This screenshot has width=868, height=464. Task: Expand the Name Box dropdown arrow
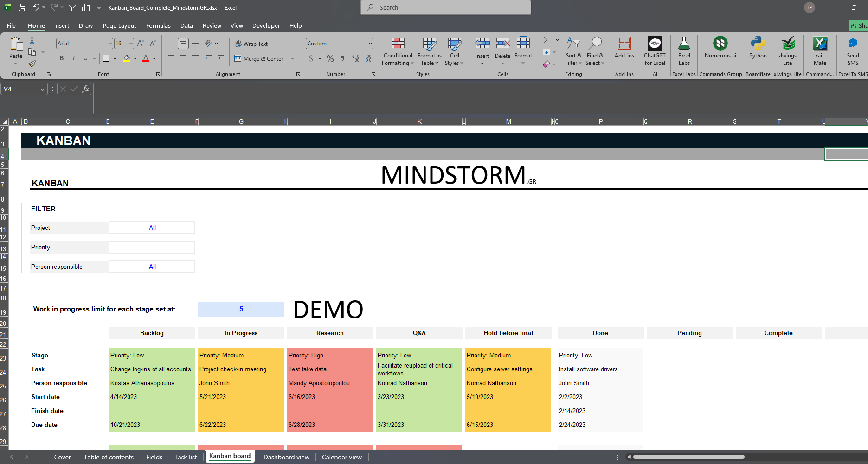[43, 89]
